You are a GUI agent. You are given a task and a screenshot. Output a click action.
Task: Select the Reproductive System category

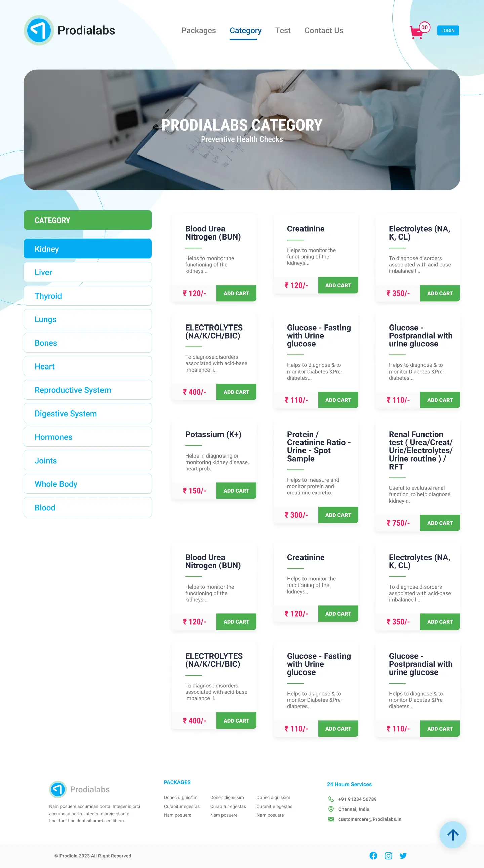click(88, 390)
